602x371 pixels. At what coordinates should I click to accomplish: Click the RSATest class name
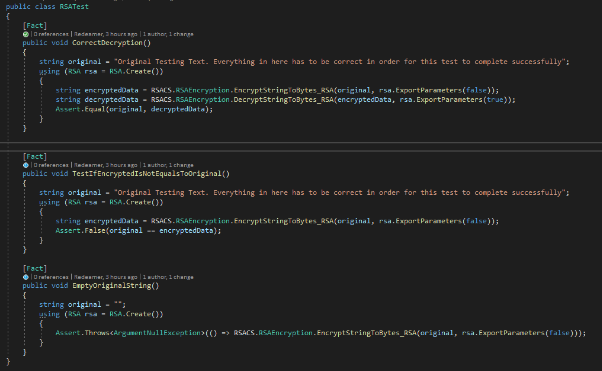click(x=74, y=7)
